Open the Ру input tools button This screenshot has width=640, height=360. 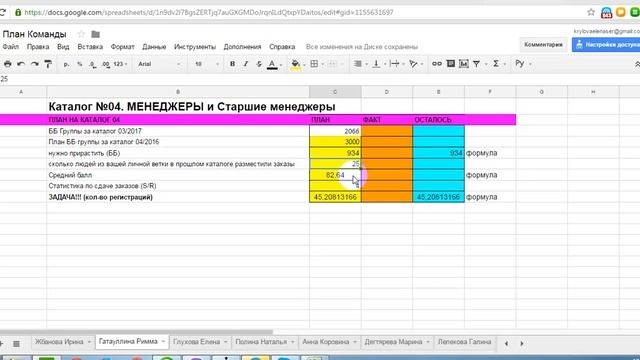pos(520,64)
